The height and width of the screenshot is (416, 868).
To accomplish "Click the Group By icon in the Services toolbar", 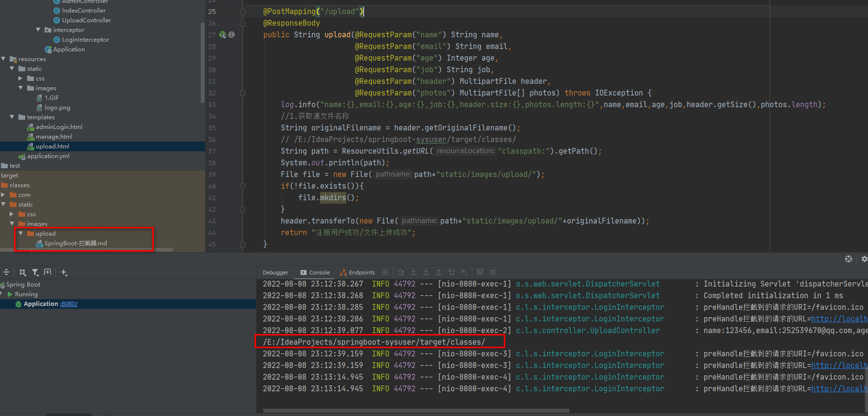I will pos(22,272).
